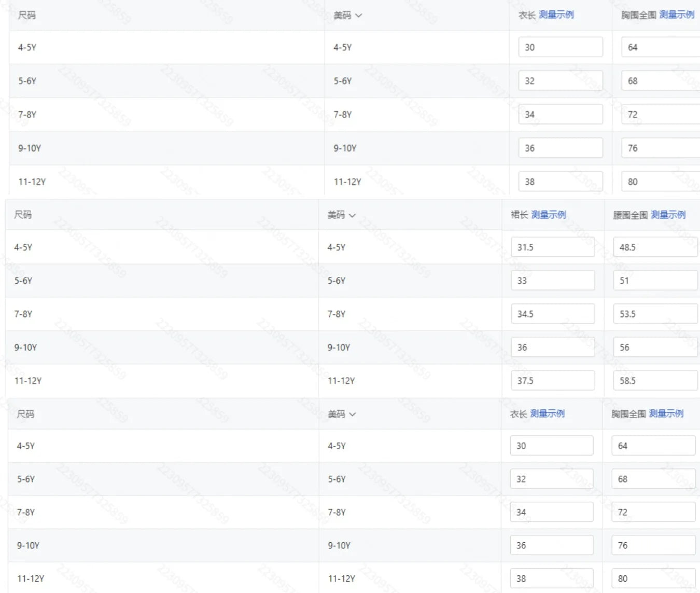
Task: Click 测量示例 next to 衣长 in the bottommost table
Action: pos(547,413)
